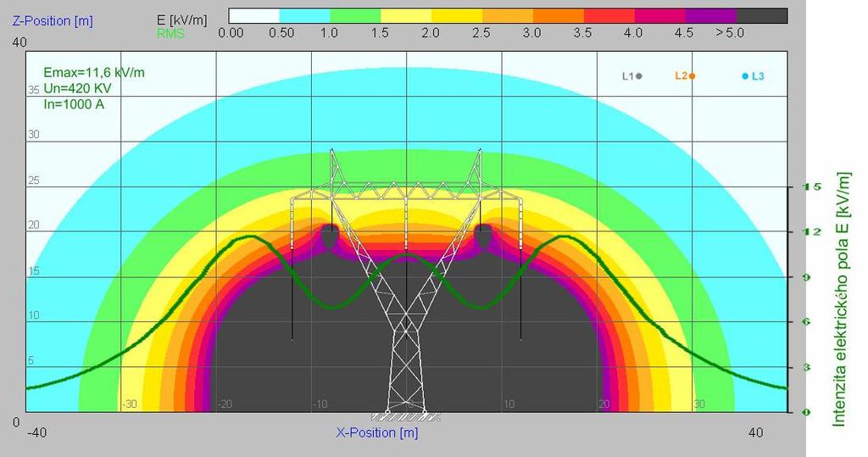Choose the orange 3.0–3.5 legend swatch
The image size is (868, 457).
559,15
